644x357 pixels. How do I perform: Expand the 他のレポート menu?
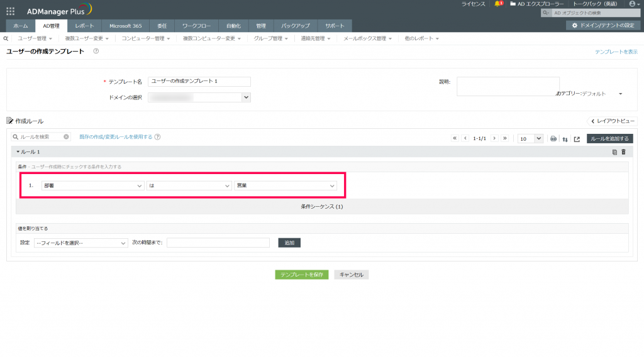(x=422, y=38)
